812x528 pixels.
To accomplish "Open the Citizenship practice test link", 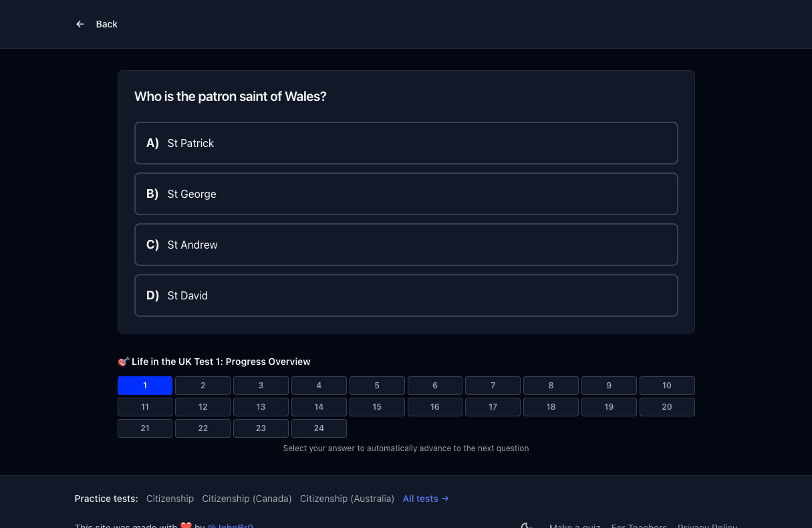I will pyautogui.click(x=170, y=499).
